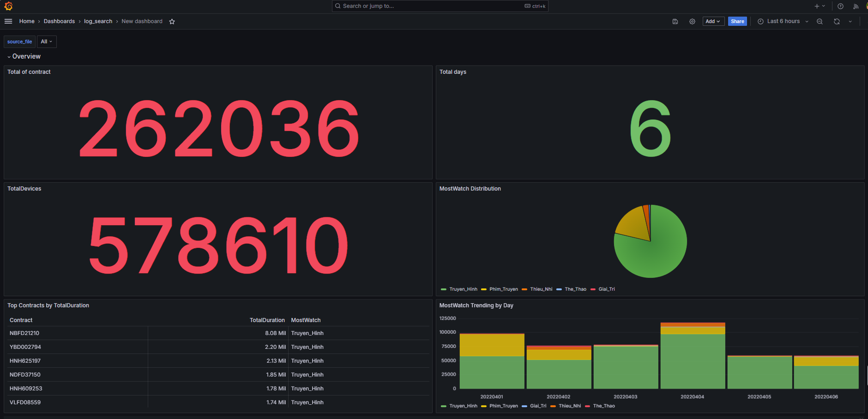This screenshot has height=419, width=868.
Task: Click the 8.08 Mil duration value
Action: tap(276, 333)
